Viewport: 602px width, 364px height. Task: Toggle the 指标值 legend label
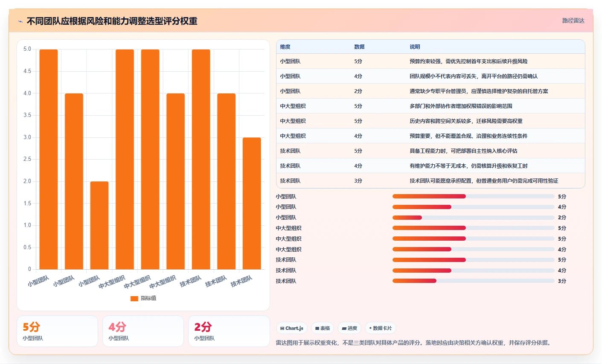[x=148, y=298]
